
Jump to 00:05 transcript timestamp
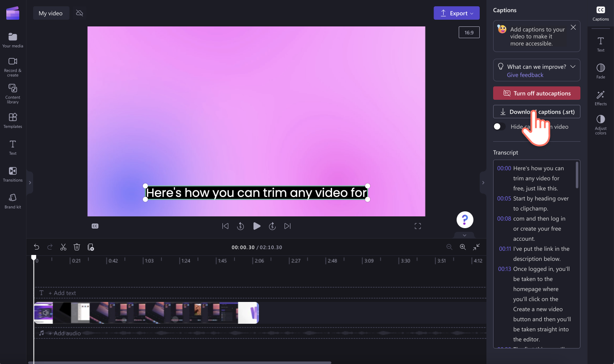(x=504, y=198)
